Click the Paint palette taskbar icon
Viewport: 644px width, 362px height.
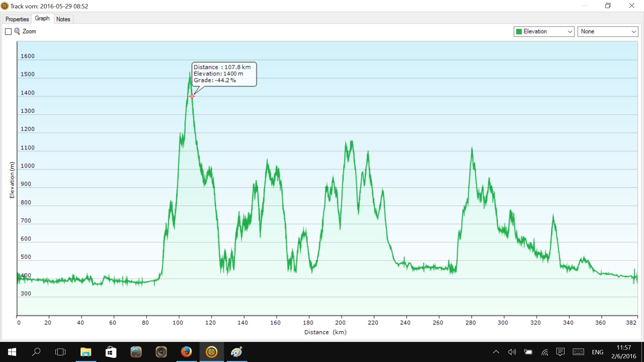pos(236,352)
